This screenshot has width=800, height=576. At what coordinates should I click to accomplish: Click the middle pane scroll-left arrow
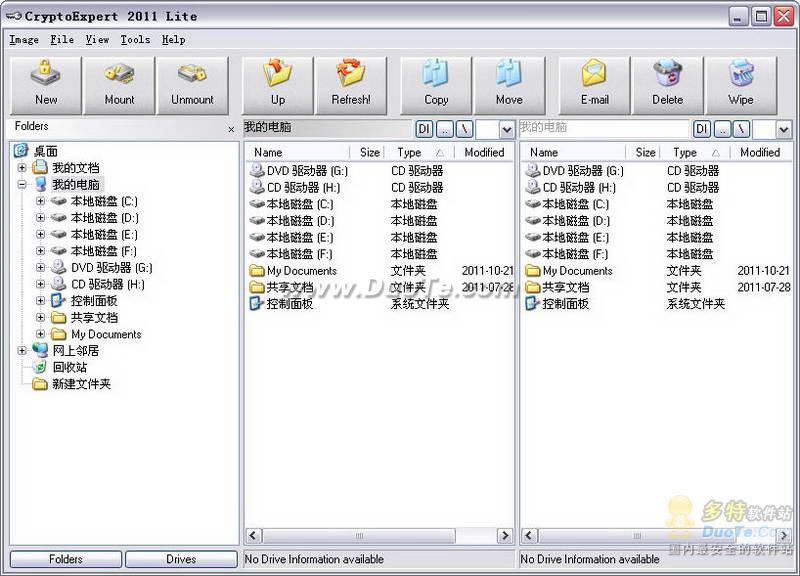[x=254, y=535]
